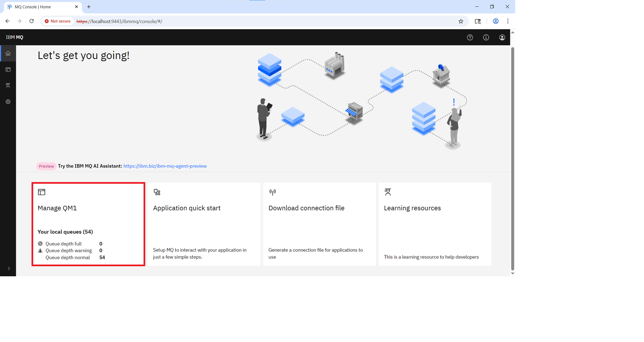Open a new browser tab
This screenshot has width=644, height=342.
[x=89, y=7]
